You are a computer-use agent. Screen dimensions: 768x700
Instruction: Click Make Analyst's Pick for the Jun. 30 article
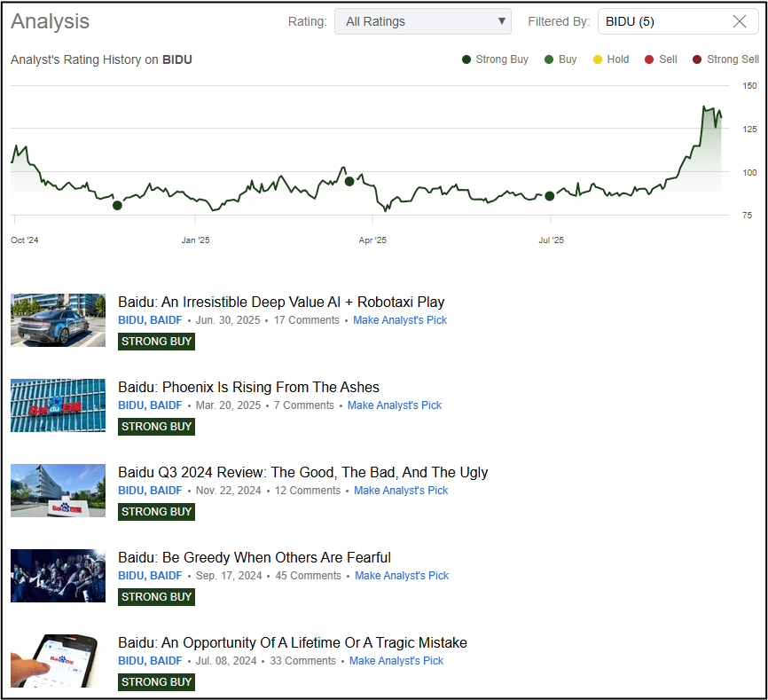[x=400, y=320]
